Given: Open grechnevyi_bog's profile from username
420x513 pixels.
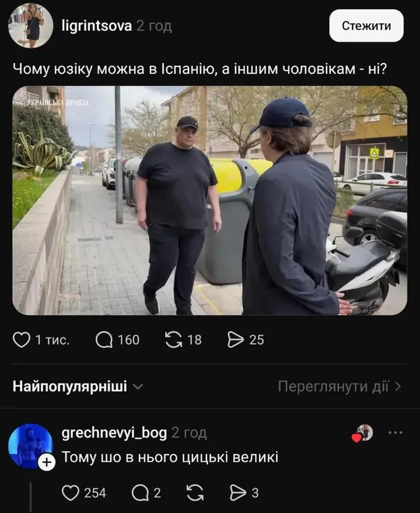Looking at the screenshot, I should 114,433.
